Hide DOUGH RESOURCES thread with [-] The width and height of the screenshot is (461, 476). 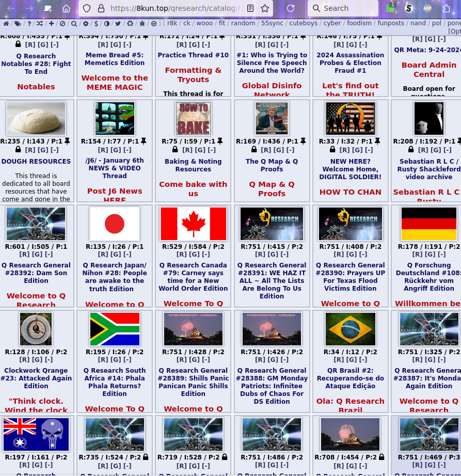(x=55, y=150)
